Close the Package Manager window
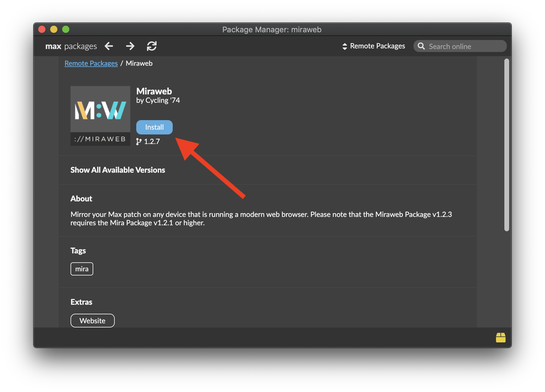The image size is (545, 392). pyautogui.click(x=42, y=29)
